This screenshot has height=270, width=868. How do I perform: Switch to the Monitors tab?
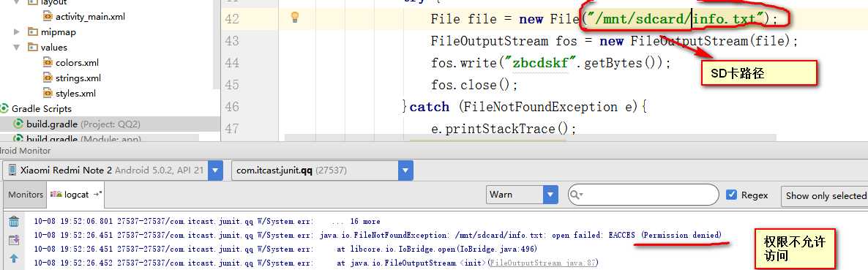[26, 195]
